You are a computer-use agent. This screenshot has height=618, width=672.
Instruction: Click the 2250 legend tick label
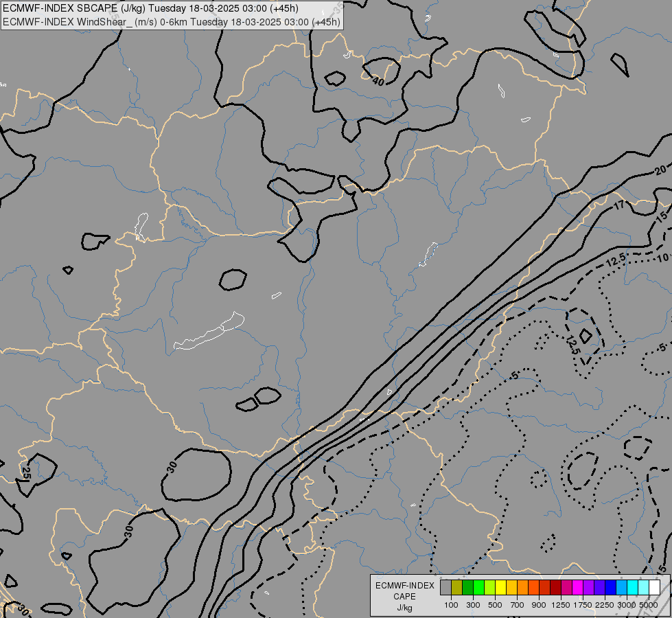pyautogui.click(x=605, y=605)
